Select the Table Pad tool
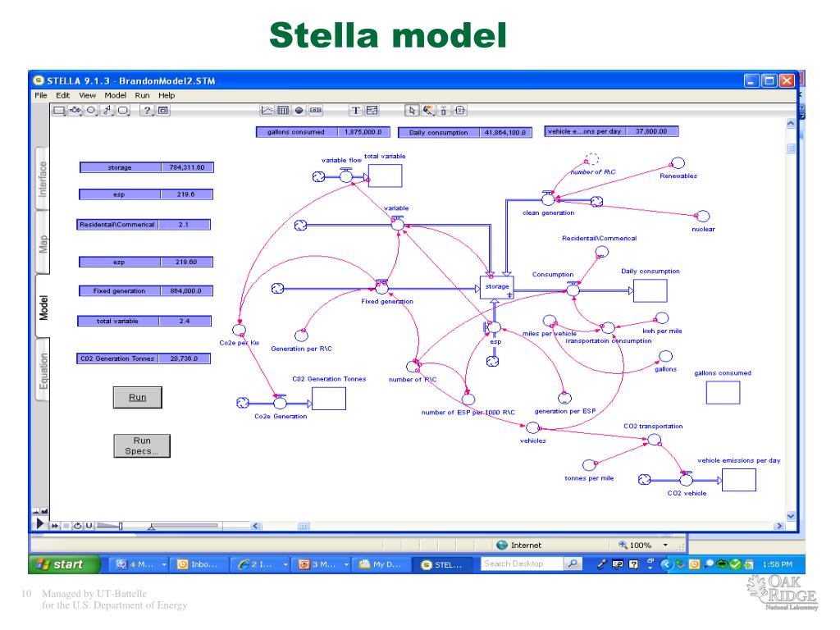 point(283,111)
